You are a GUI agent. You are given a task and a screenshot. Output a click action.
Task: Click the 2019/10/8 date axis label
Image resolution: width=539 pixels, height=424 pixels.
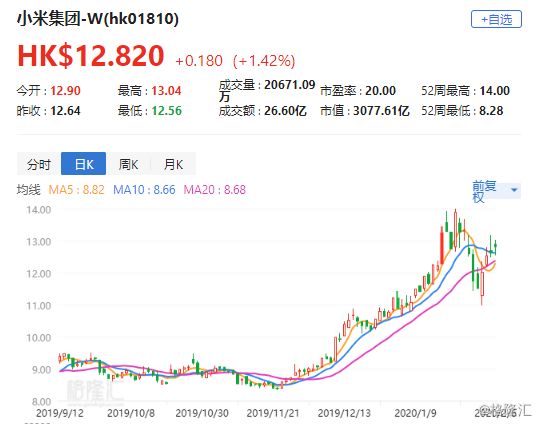tap(131, 413)
